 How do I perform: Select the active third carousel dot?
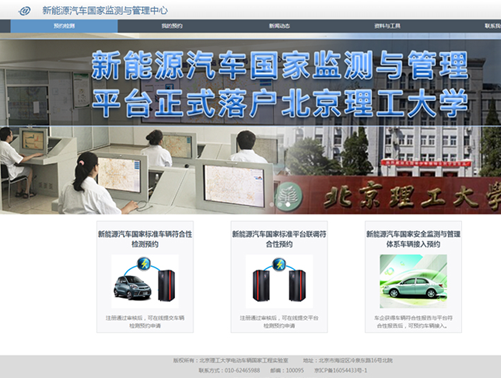288,204
